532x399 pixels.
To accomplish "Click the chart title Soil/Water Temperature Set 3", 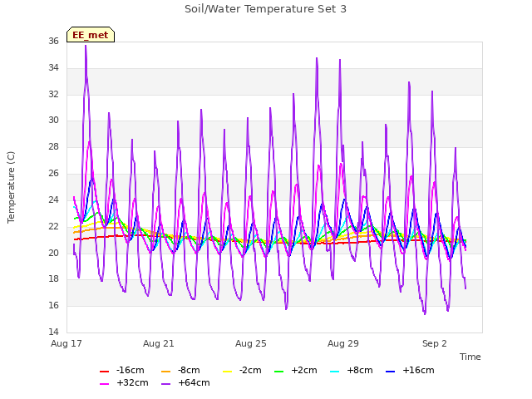I will point(266,9).
